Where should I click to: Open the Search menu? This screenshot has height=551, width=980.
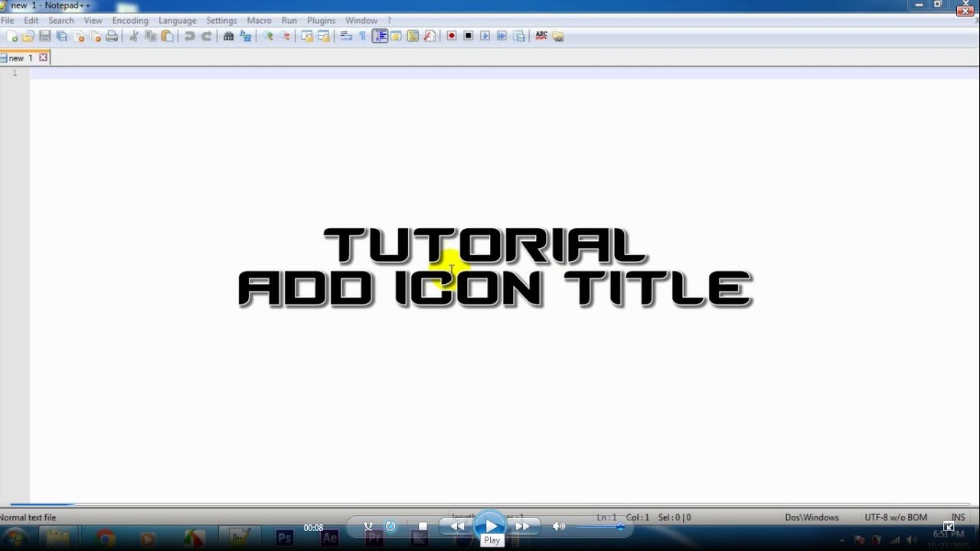61,21
